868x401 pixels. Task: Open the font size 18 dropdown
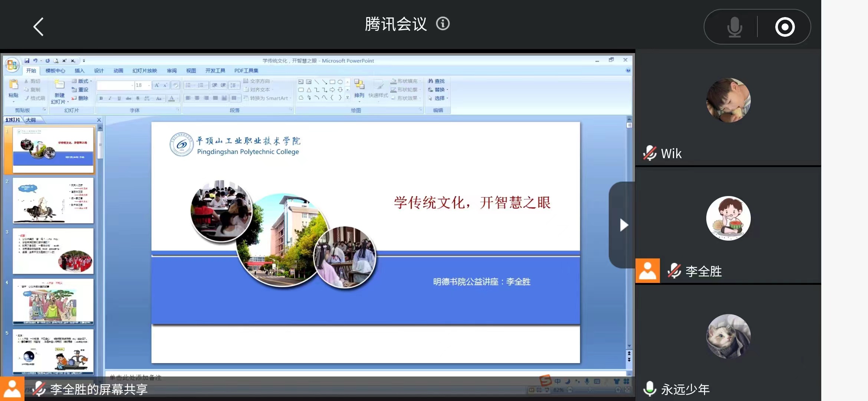click(149, 85)
